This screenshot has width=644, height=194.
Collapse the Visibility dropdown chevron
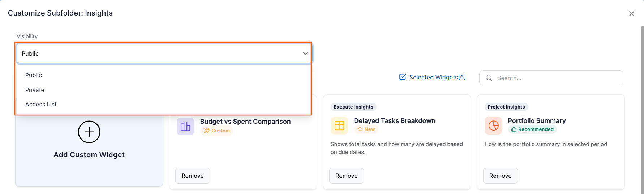pyautogui.click(x=305, y=53)
